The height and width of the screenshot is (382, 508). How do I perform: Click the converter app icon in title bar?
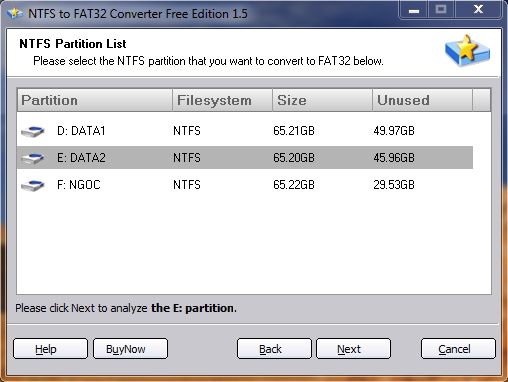pos(15,14)
